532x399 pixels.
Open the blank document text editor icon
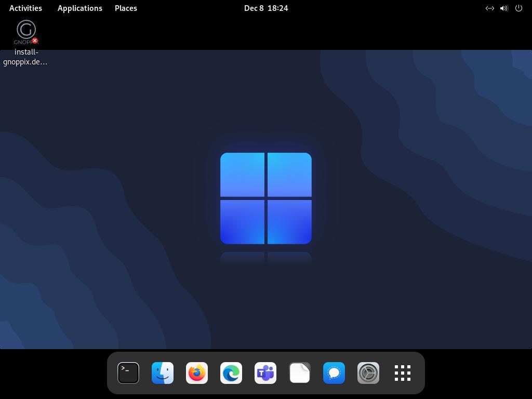pyautogui.click(x=300, y=373)
